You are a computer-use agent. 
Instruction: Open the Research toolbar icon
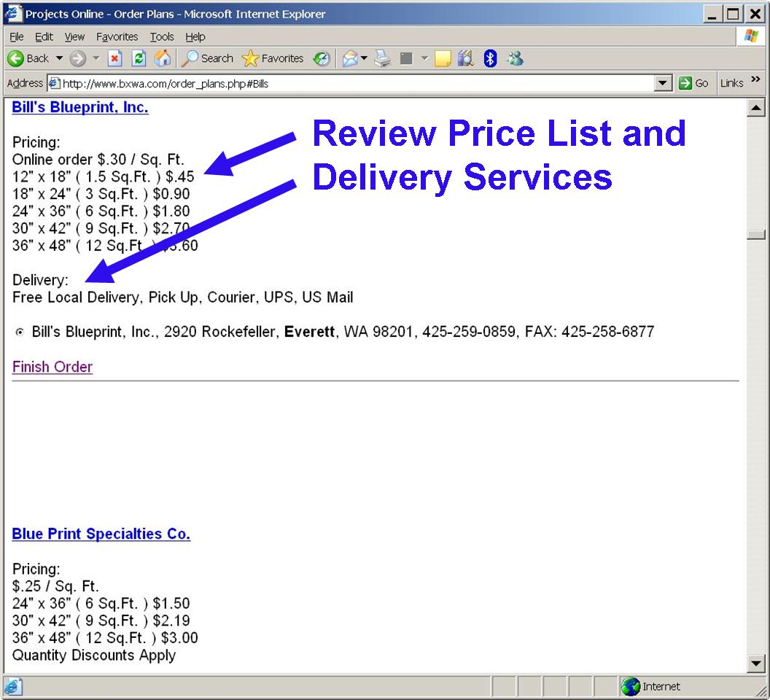tap(465, 59)
